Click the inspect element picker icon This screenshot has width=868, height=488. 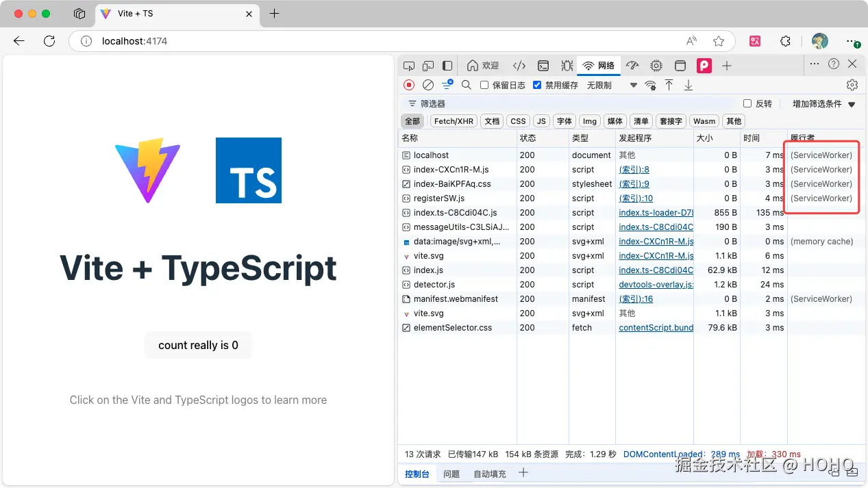[x=409, y=66]
